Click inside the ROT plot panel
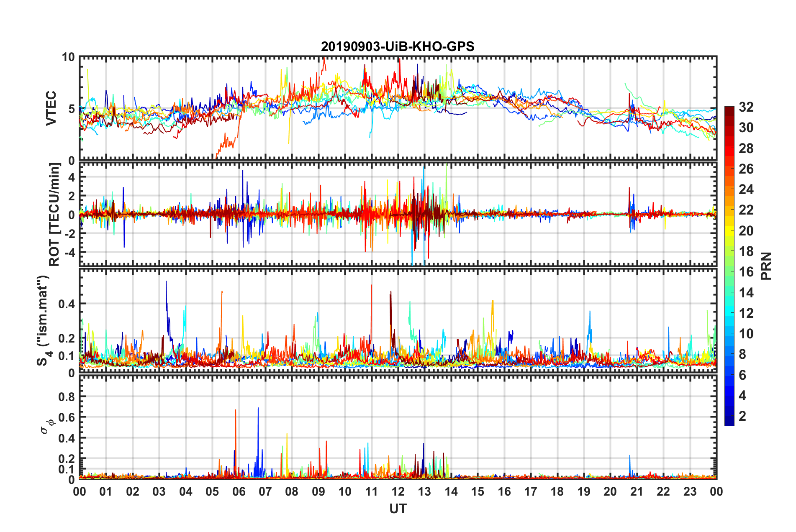 click(x=398, y=215)
